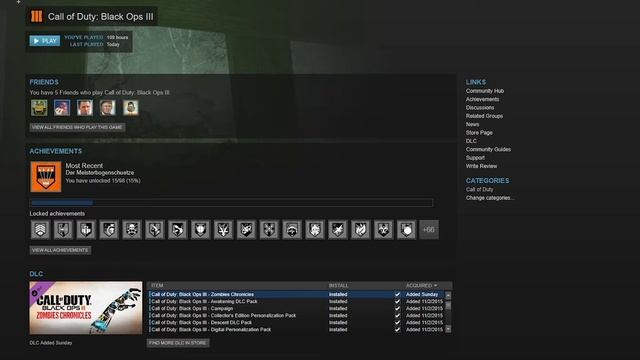Viewport: 640px width, 360px height.
Task: Toggle install checkbox for Awakening DLC Pack
Action: click(397, 302)
